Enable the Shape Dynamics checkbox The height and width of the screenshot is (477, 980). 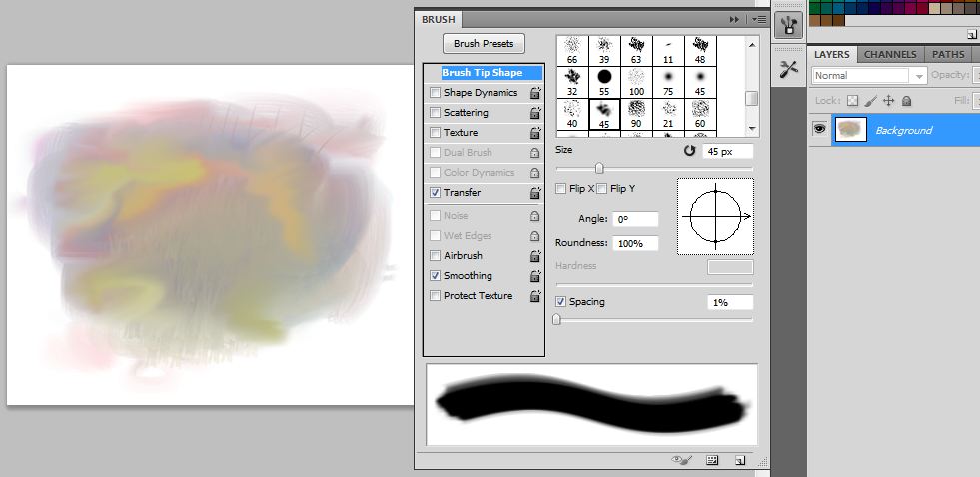435,93
